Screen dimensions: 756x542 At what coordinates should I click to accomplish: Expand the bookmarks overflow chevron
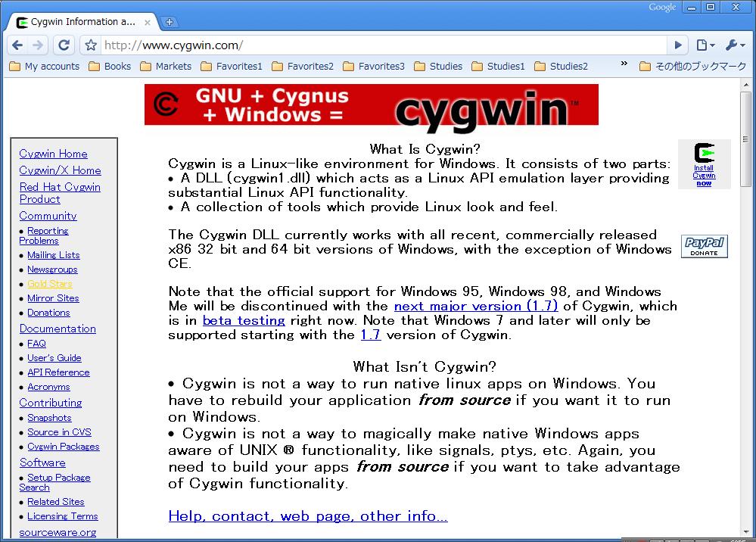(x=624, y=64)
